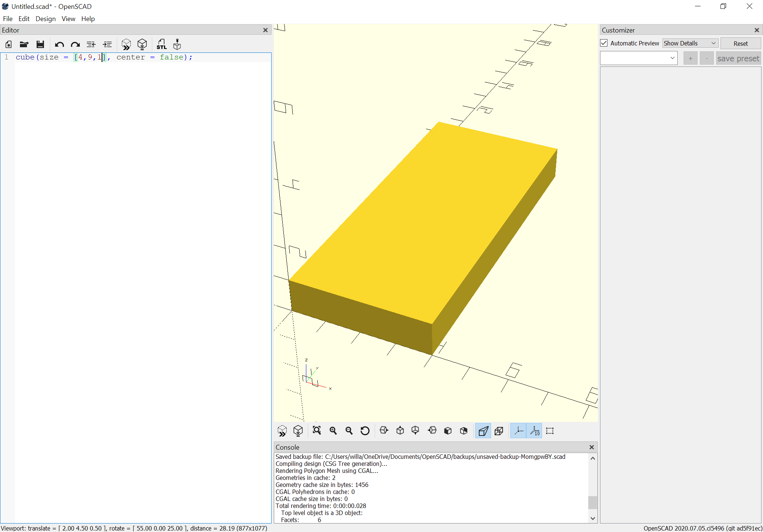Image resolution: width=763 pixels, height=532 pixels.
Task: Click the View All zoom icon
Action: point(317,430)
